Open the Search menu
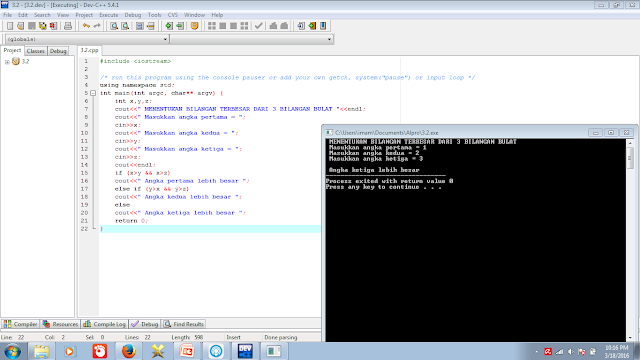This screenshot has width=640, height=360. click(42, 15)
